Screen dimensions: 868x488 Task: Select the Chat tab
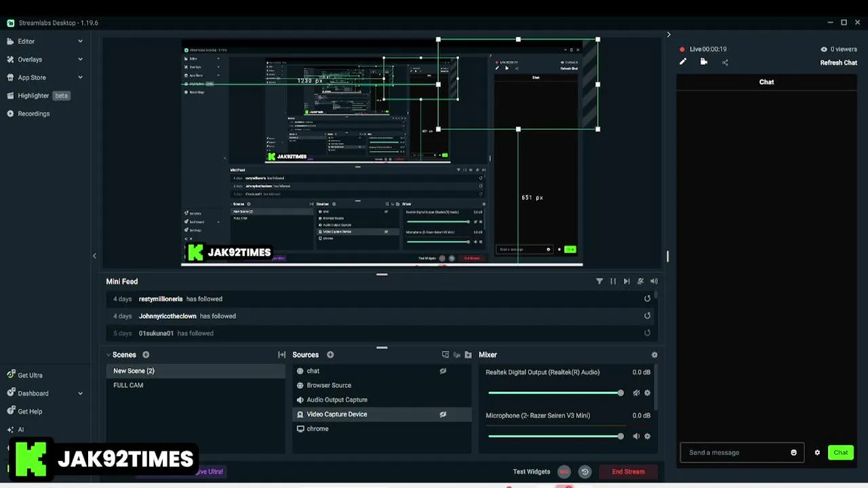coord(766,82)
